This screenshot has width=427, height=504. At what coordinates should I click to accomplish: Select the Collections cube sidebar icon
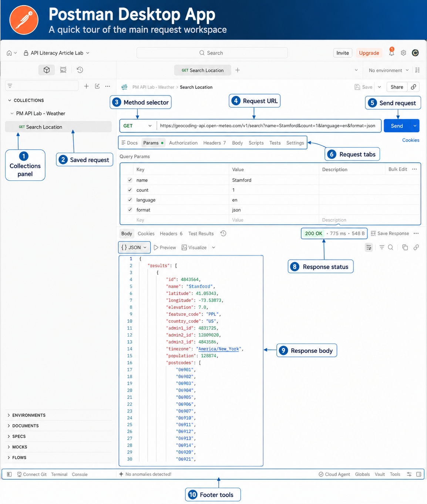(x=47, y=70)
